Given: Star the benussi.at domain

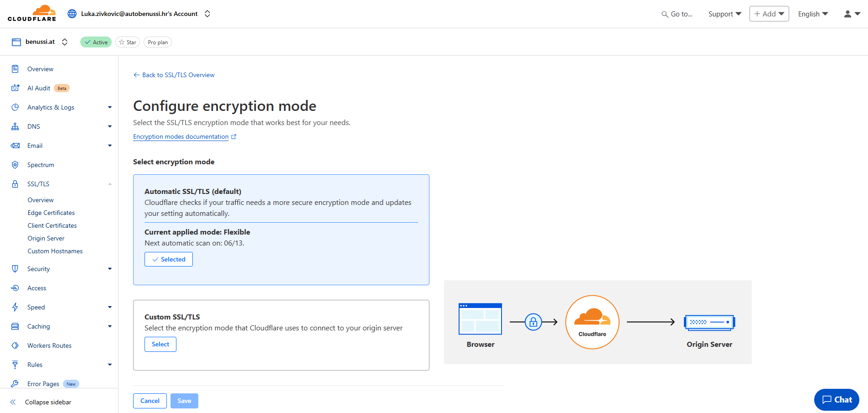Looking at the screenshot, I should [128, 42].
